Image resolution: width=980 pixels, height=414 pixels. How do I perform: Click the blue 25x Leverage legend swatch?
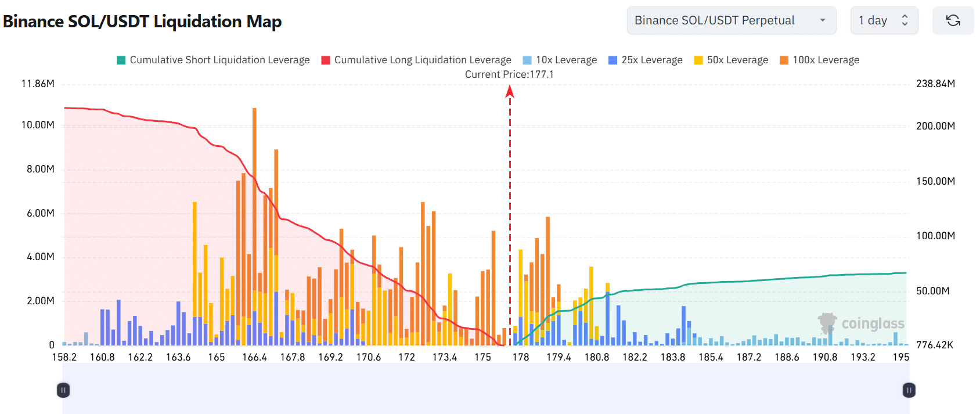tap(613, 60)
